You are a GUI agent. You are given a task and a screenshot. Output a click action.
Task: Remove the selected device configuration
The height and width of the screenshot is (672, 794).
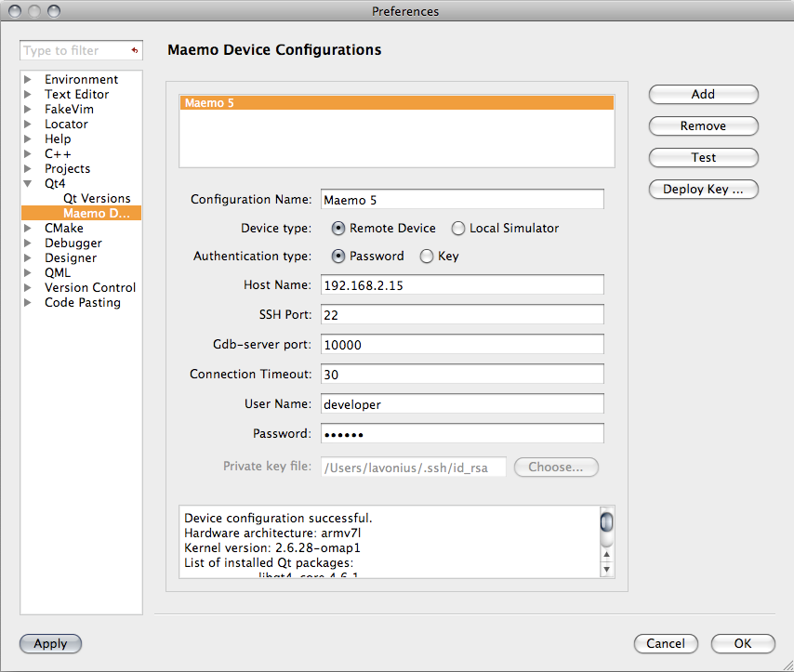pyautogui.click(x=703, y=125)
